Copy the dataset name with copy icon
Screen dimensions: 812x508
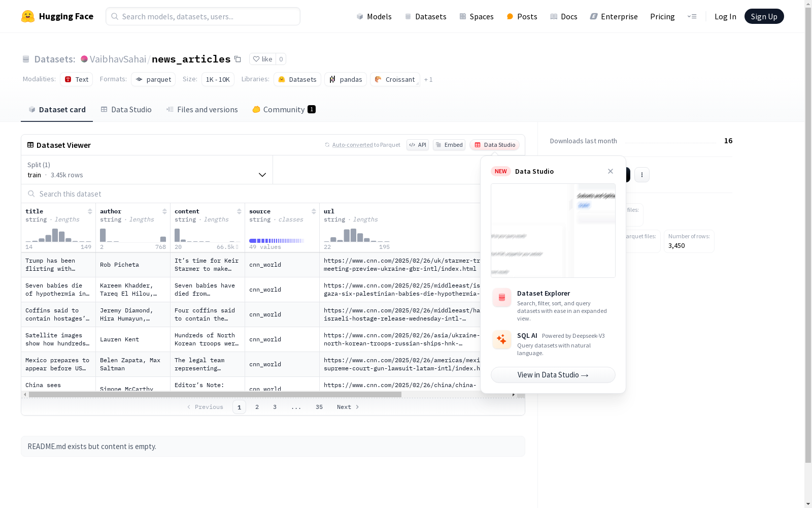(238, 59)
